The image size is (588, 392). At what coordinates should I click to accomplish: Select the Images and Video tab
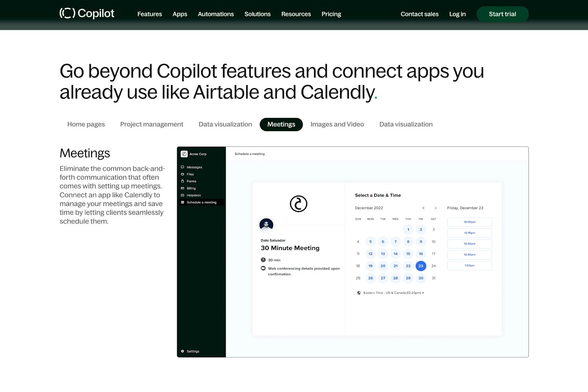(x=337, y=124)
